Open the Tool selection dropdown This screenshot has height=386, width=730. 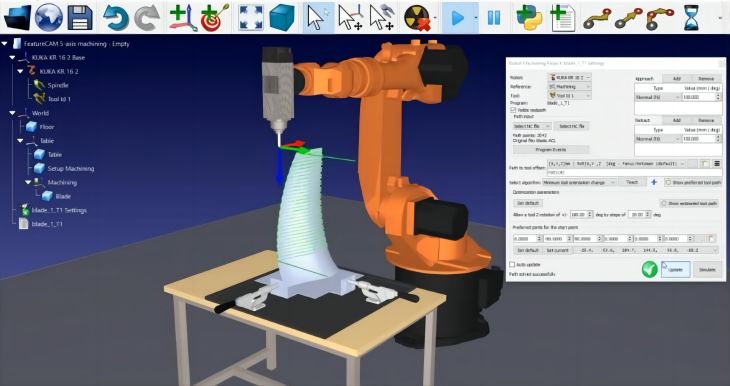tap(569, 95)
